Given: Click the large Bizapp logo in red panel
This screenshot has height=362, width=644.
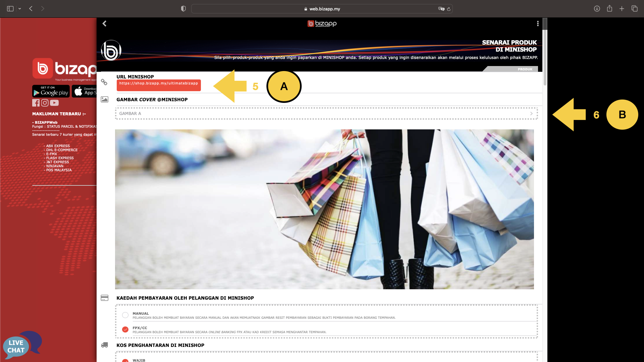Looking at the screenshot, I should pyautogui.click(x=64, y=69).
